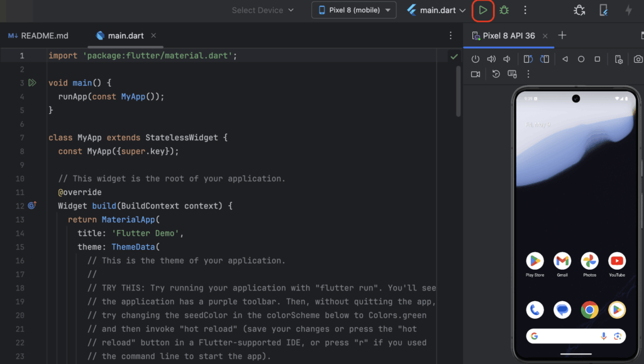Viewport: 644px width, 364px height.
Task: Click the green inspection checkmark in editor
Action: tap(454, 57)
